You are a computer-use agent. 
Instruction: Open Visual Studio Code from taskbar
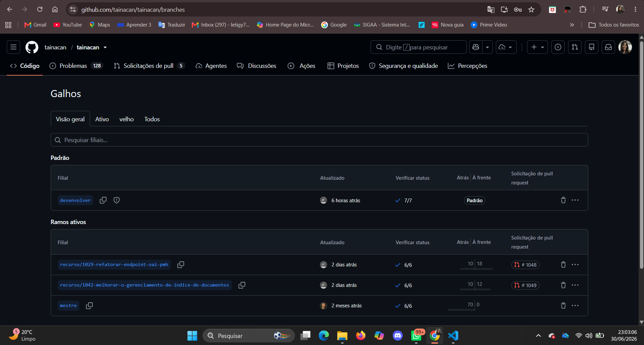[x=453, y=335]
